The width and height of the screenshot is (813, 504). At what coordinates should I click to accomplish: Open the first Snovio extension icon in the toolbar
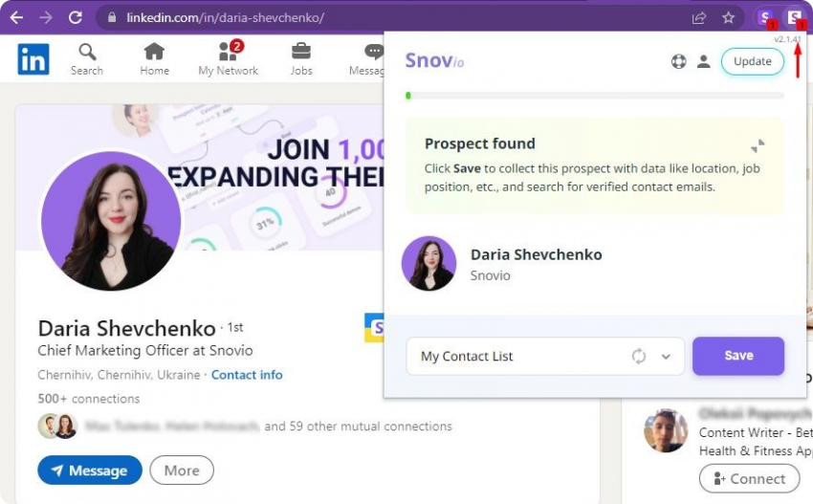[765, 18]
